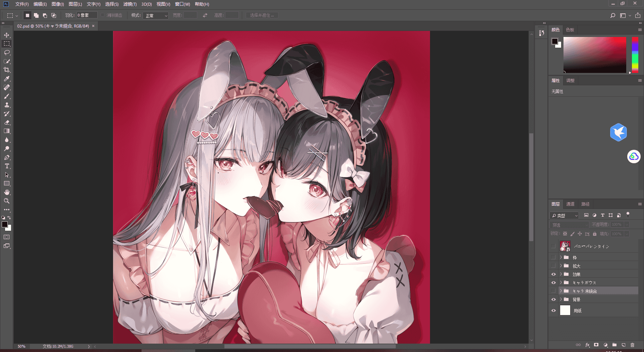Select the バニーバレンタイン layer thumbnail
The height and width of the screenshot is (352, 644).
coord(565,246)
